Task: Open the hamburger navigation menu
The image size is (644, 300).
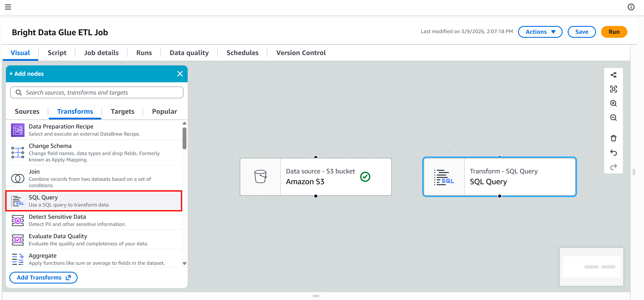Action: (x=8, y=7)
